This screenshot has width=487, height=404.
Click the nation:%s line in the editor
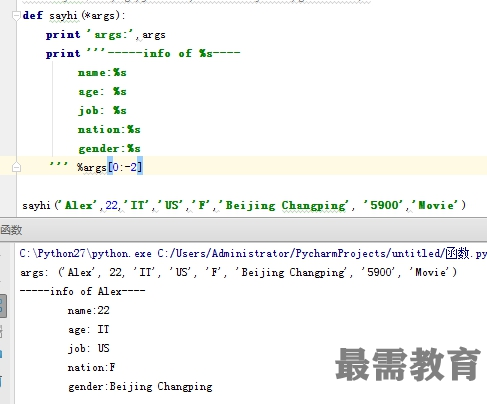click(x=109, y=129)
